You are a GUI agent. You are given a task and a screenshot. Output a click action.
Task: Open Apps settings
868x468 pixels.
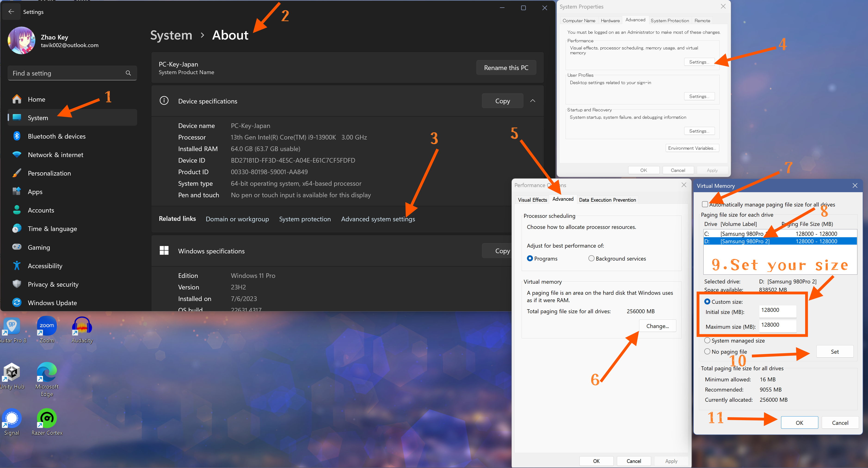72,191
